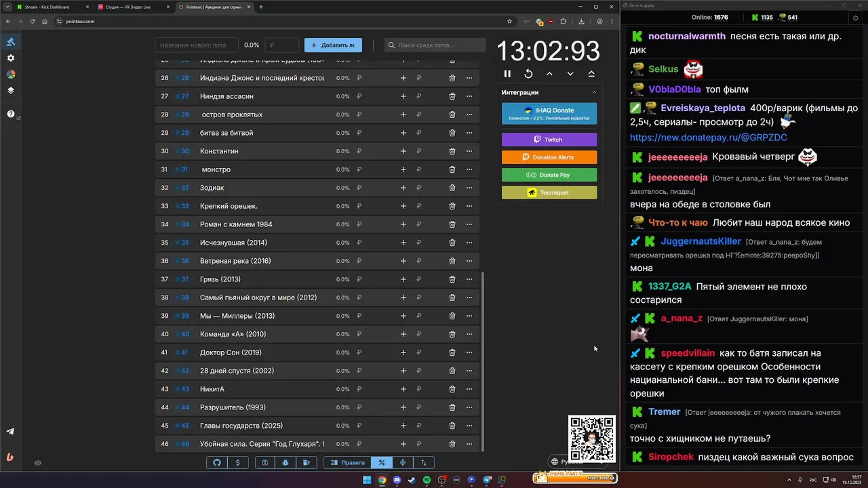Open Spotify from the Windows taskbar
The height and width of the screenshot is (488, 868).
click(427, 480)
